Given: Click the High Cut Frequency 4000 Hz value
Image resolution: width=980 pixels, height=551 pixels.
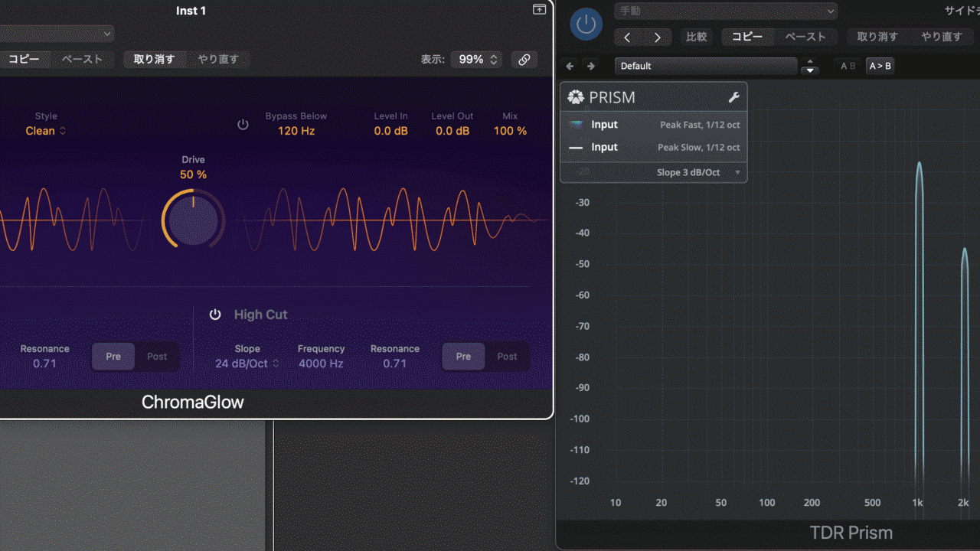Looking at the screenshot, I should pos(321,364).
